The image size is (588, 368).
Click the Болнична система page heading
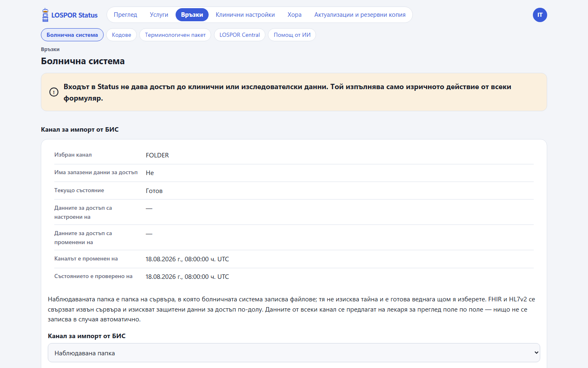pos(83,61)
